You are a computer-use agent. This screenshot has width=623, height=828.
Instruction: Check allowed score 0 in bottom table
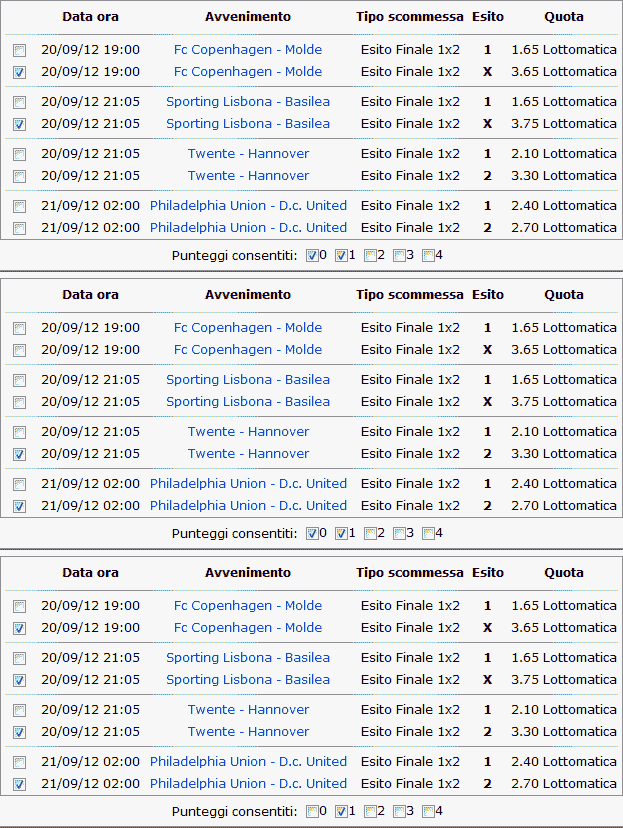click(312, 811)
